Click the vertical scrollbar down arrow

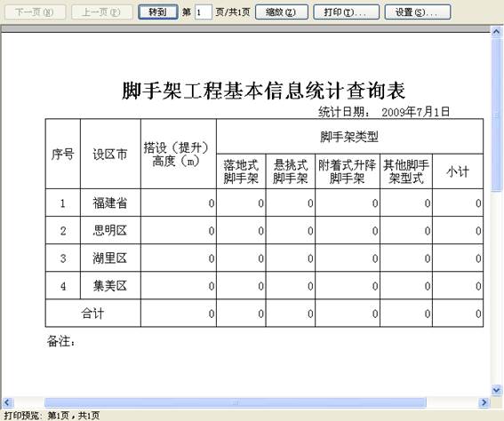496,390
